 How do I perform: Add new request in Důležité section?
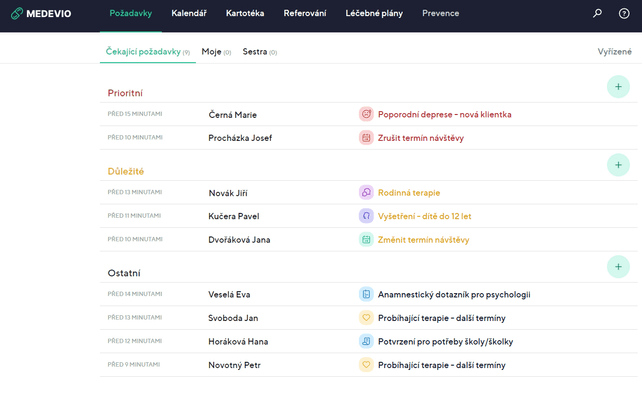[618, 165]
